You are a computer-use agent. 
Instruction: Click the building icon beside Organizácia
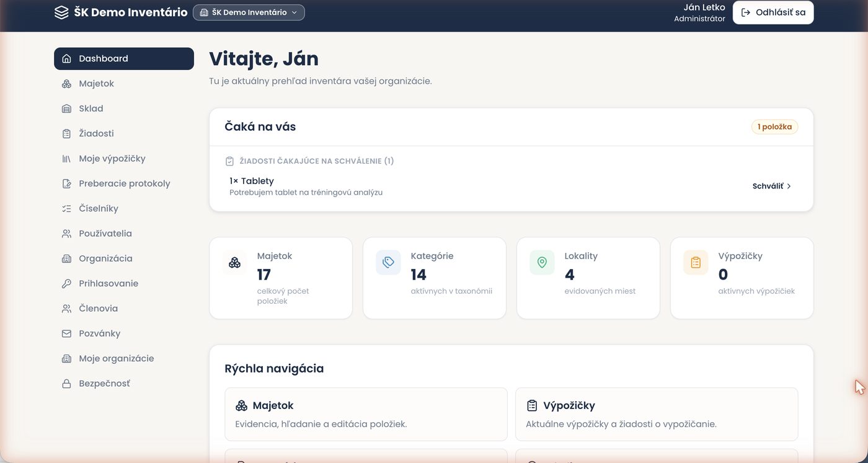(x=66, y=258)
